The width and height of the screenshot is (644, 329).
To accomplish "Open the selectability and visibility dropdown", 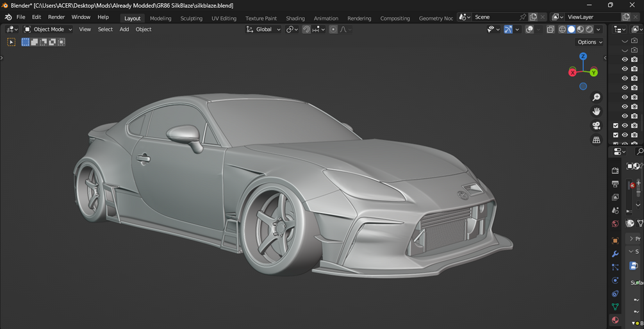I will [493, 30].
